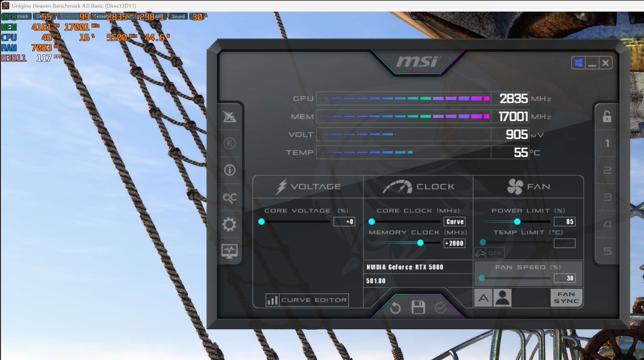Click the Core Voltage slider handle
The image size is (644, 360).
coord(261,222)
